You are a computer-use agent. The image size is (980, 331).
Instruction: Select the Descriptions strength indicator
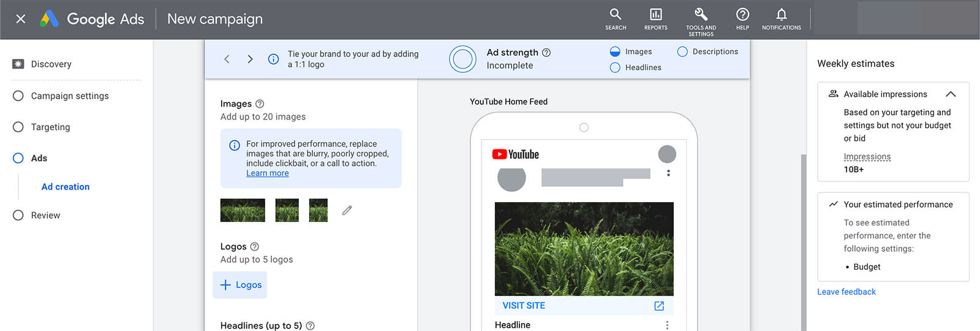pos(707,51)
